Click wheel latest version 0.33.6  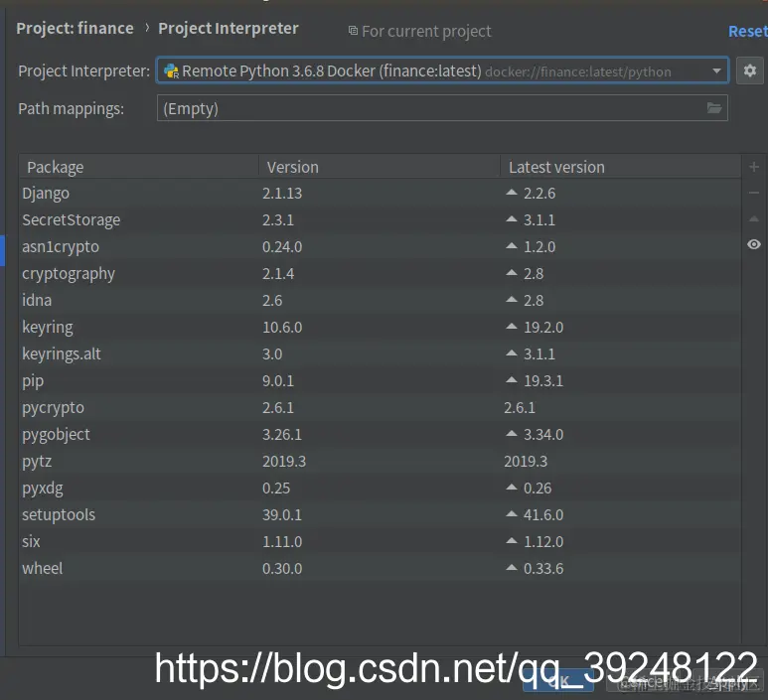point(543,568)
